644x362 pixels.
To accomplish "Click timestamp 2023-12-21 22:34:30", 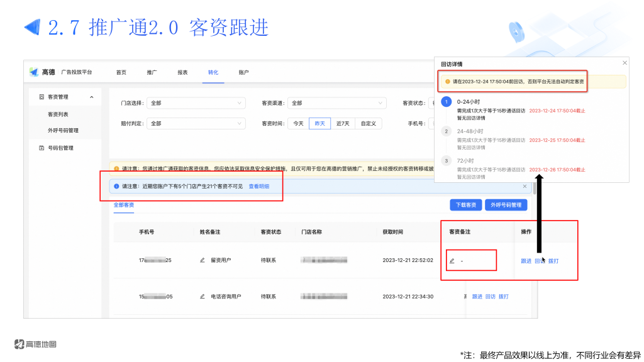I will 408,297.
